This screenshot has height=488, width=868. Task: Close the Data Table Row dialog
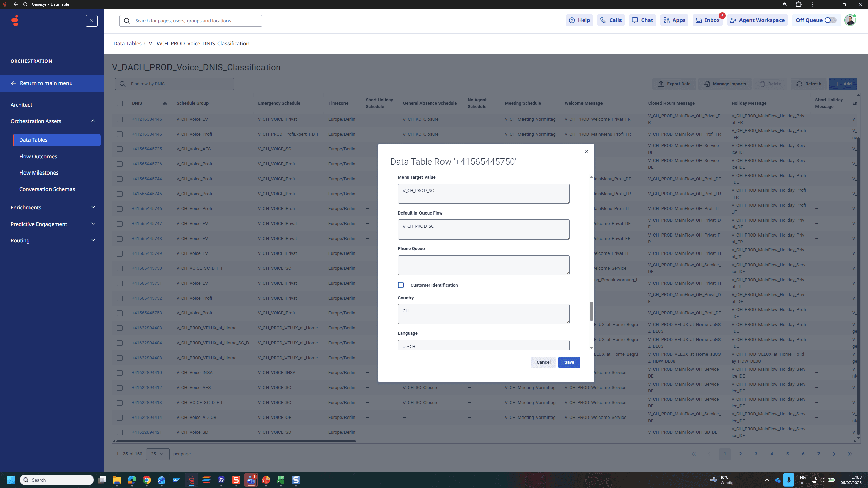click(x=586, y=151)
